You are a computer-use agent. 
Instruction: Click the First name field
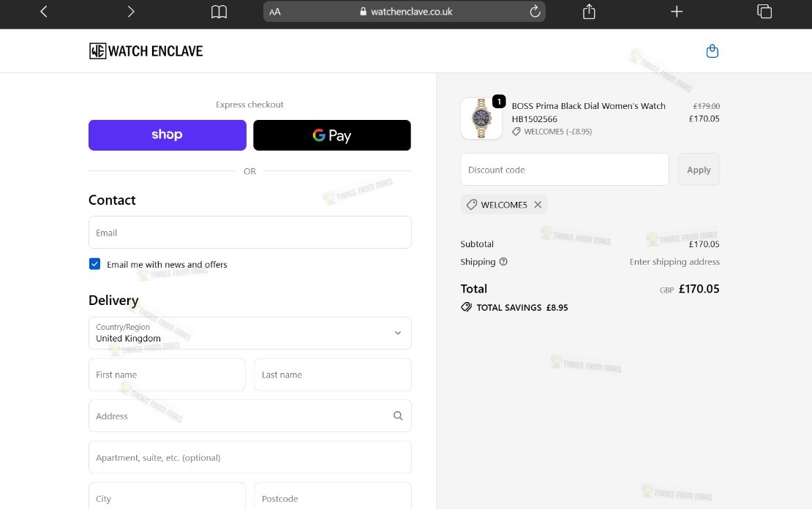pyautogui.click(x=167, y=375)
